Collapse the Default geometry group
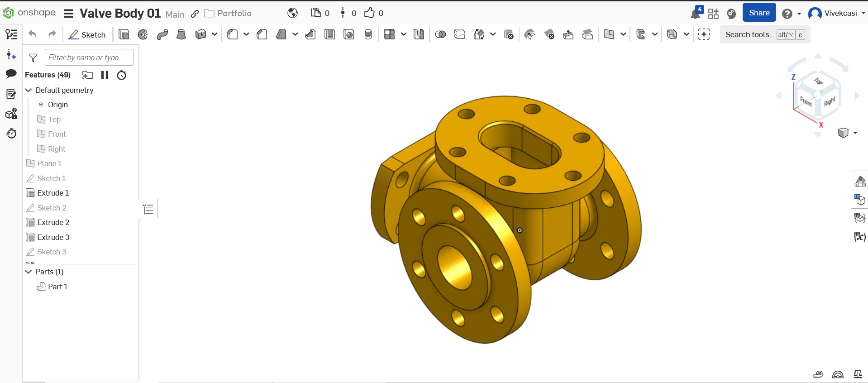 (29, 90)
